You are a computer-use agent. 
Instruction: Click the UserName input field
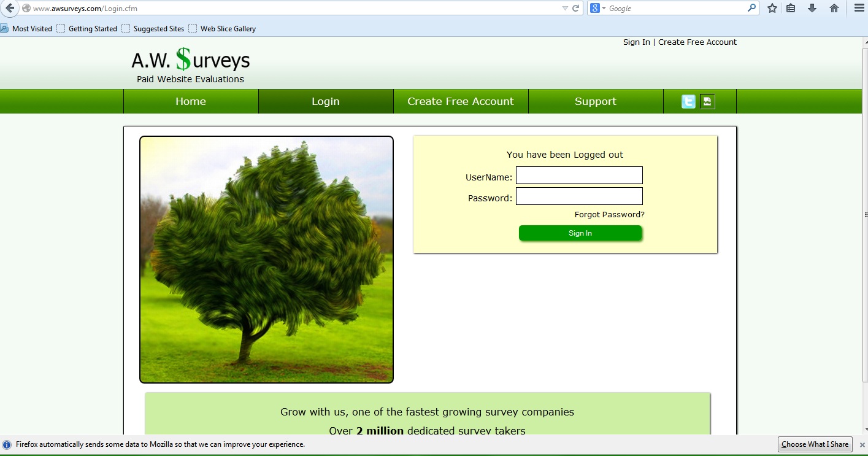pyautogui.click(x=579, y=176)
